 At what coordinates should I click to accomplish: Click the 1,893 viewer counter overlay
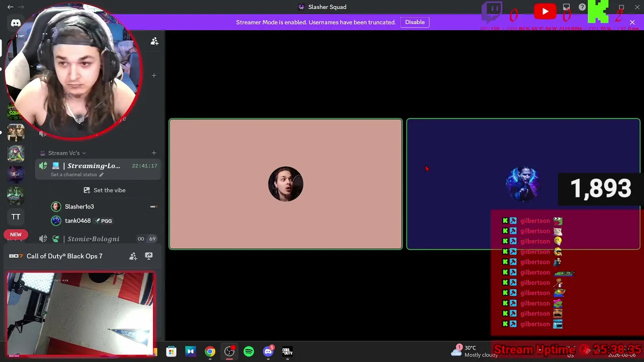coord(600,189)
